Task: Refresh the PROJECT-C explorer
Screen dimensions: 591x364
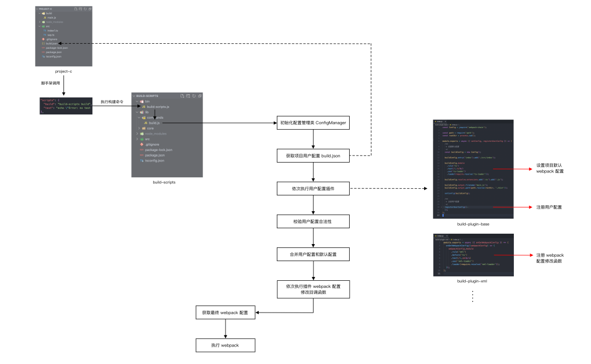Action: 85,9
